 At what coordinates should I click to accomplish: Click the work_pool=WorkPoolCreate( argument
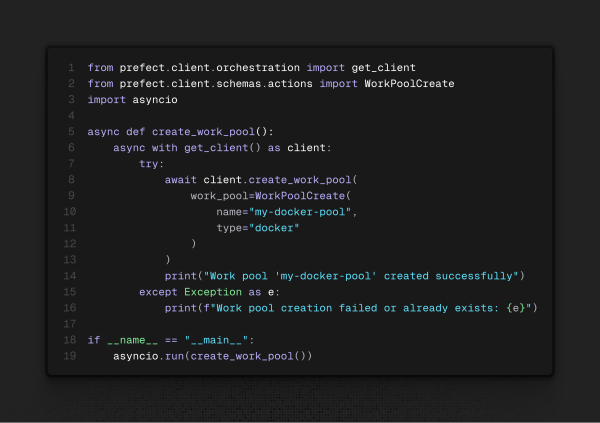267,195
